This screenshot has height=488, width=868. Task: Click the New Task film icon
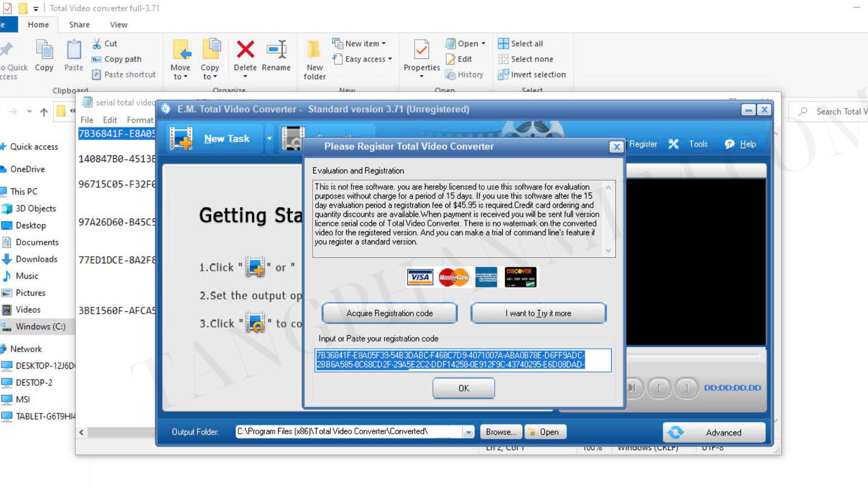[181, 138]
